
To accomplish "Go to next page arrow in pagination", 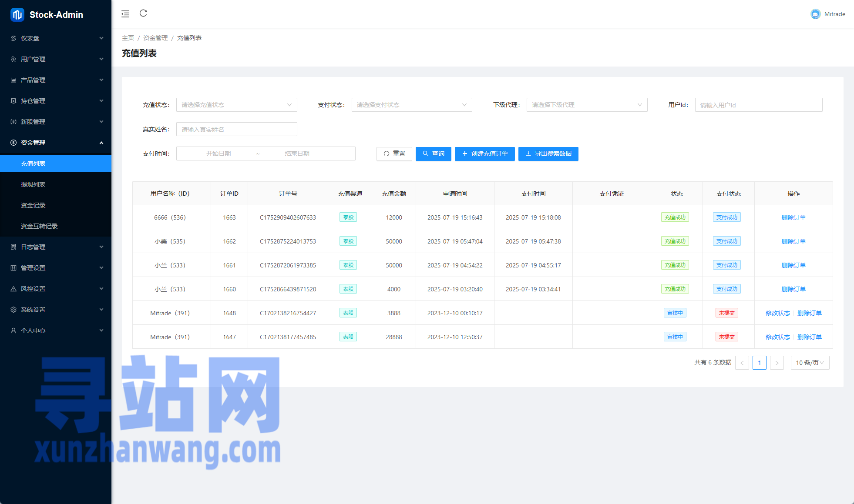I will point(777,363).
